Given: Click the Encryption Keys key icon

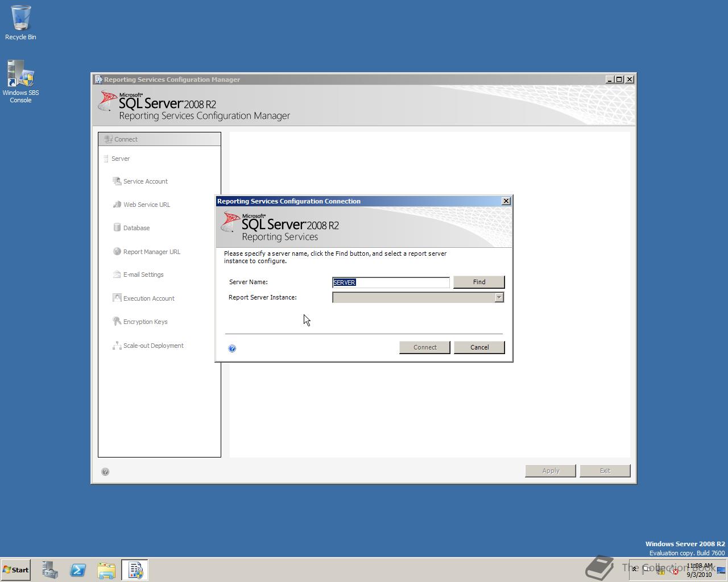Looking at the screenshot, I should (x=117, y=322).
